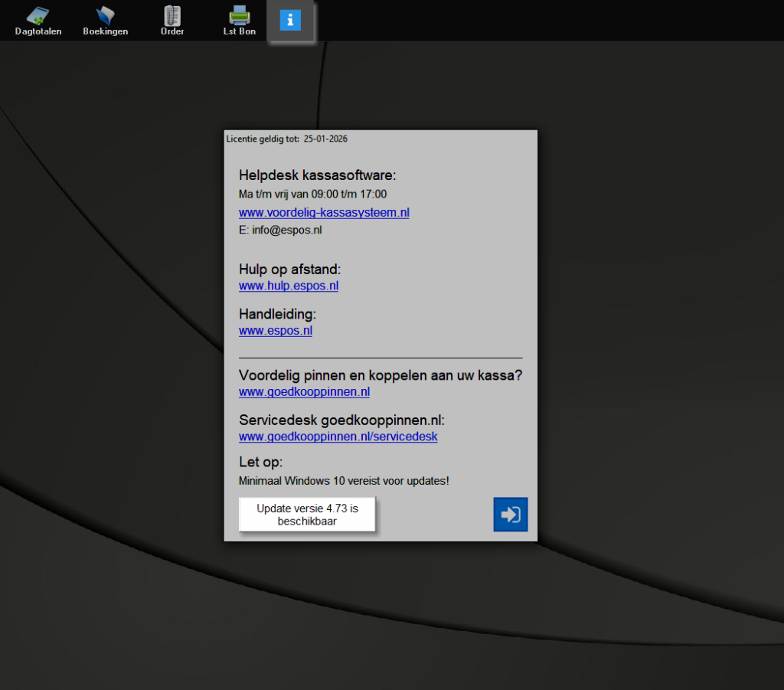Open the Order toolbar icon
This screenshot has height=690, width=784.
(172, 21)
